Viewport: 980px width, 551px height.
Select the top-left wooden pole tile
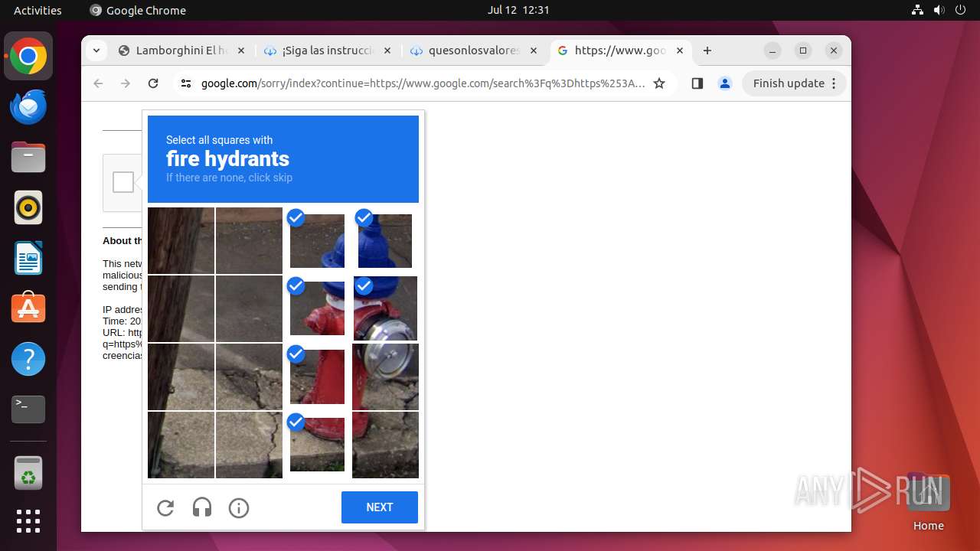[181, 240]
